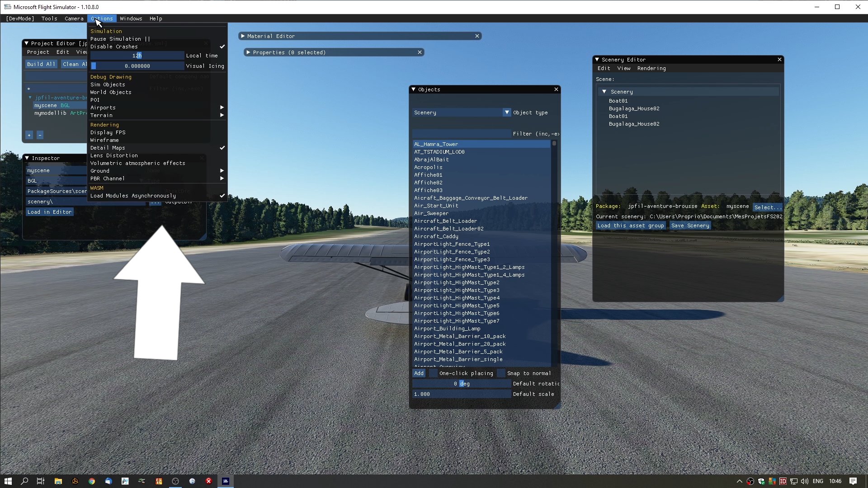The width and height of the screenshot is (868, 488).
Task: Click the minus button in Project Editor
Action: [x=40, y=135]
